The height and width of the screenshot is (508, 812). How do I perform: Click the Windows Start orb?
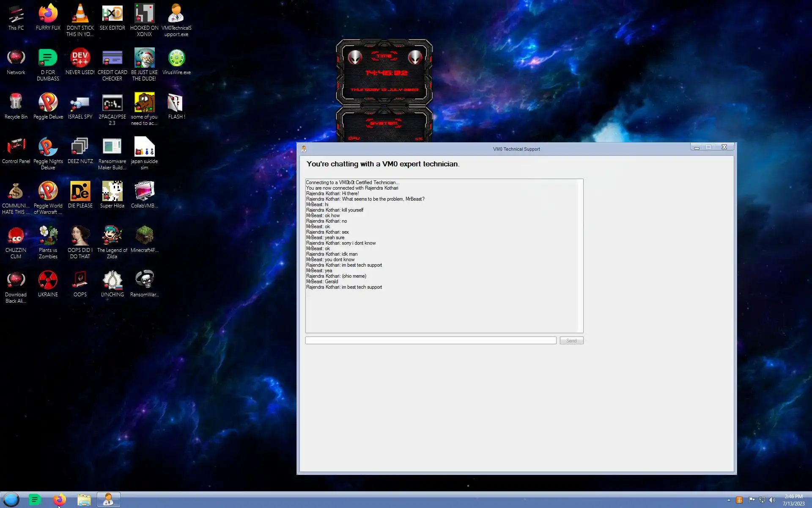pyautogui.click(x=11, y=500)
